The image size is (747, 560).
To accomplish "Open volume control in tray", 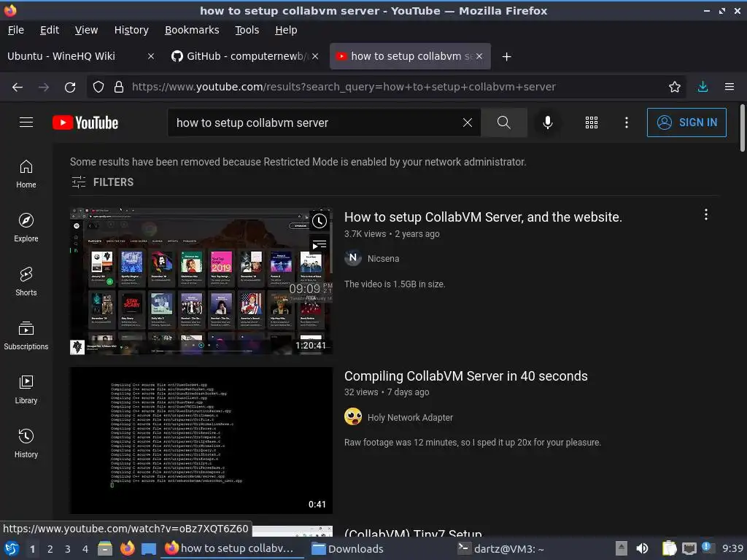I will coord(642,548).
